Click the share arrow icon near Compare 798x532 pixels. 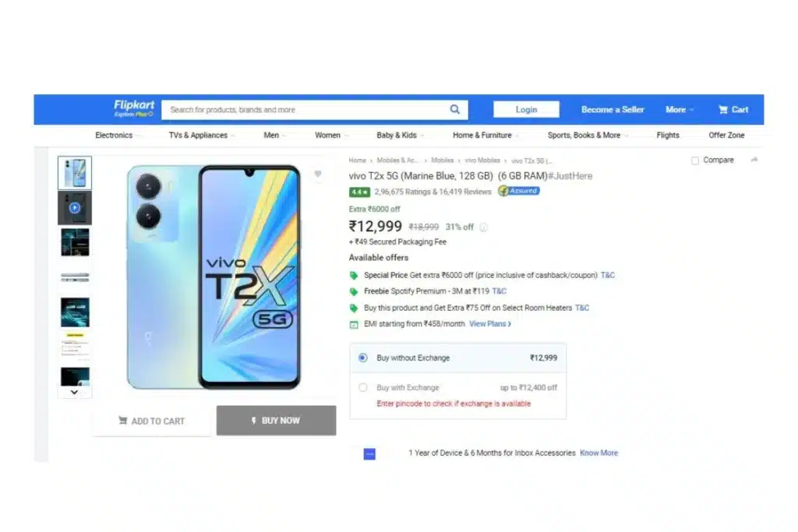click(754, 160)
